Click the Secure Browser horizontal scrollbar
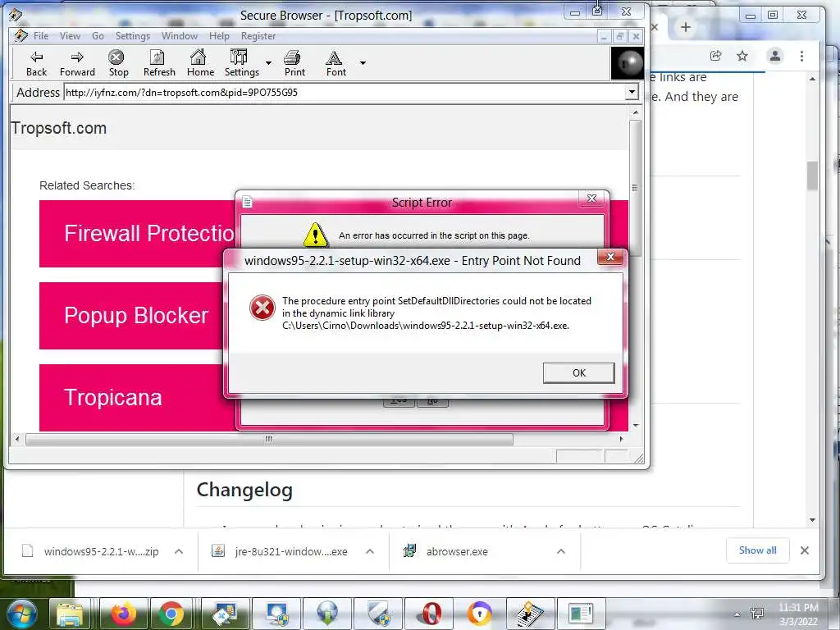 [269, 440]
